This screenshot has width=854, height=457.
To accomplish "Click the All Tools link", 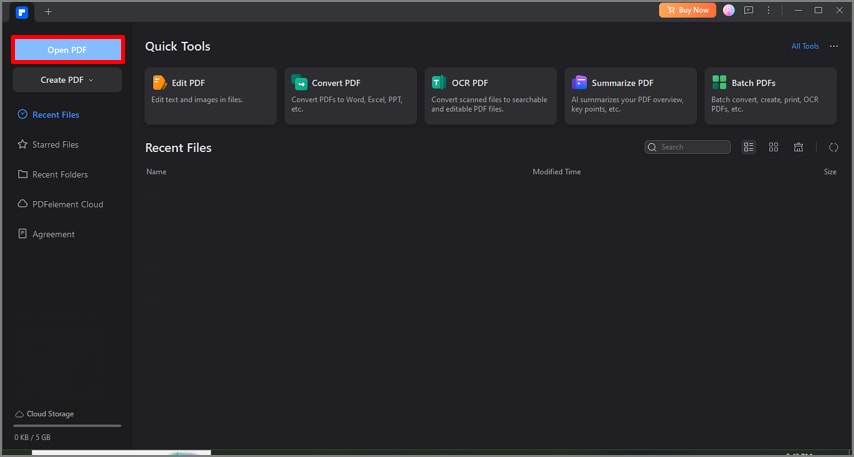I will [x=805, y=46].
